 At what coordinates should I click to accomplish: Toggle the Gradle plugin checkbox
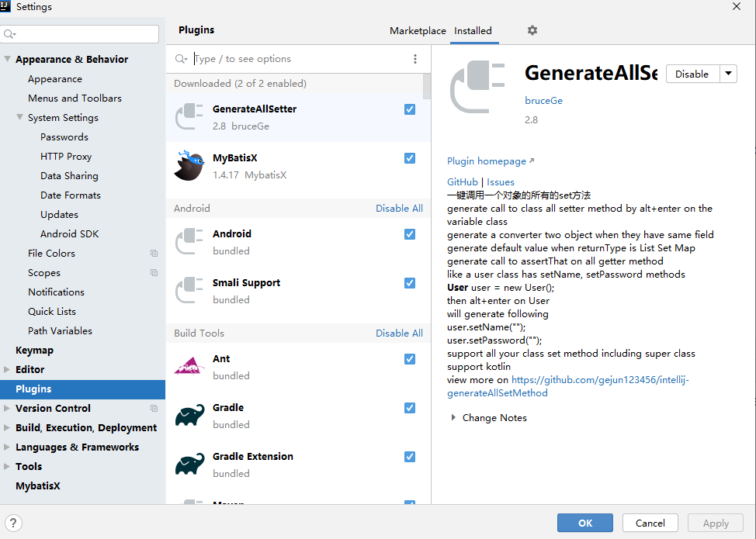click(x=410, y=408)
